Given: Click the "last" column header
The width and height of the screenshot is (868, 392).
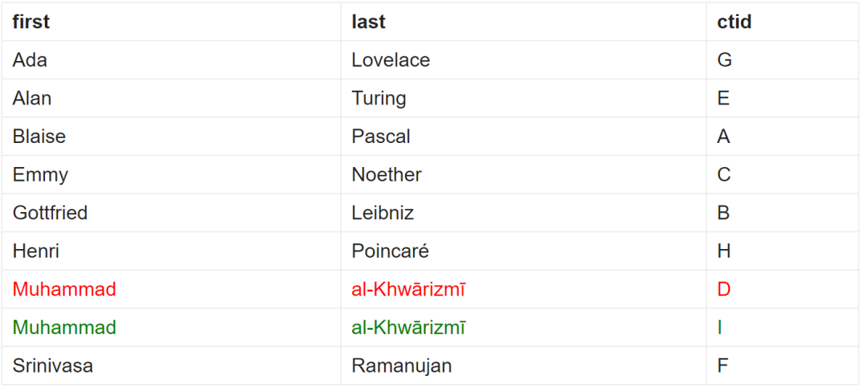Looking at the screenshot, I should coord(369,22).
